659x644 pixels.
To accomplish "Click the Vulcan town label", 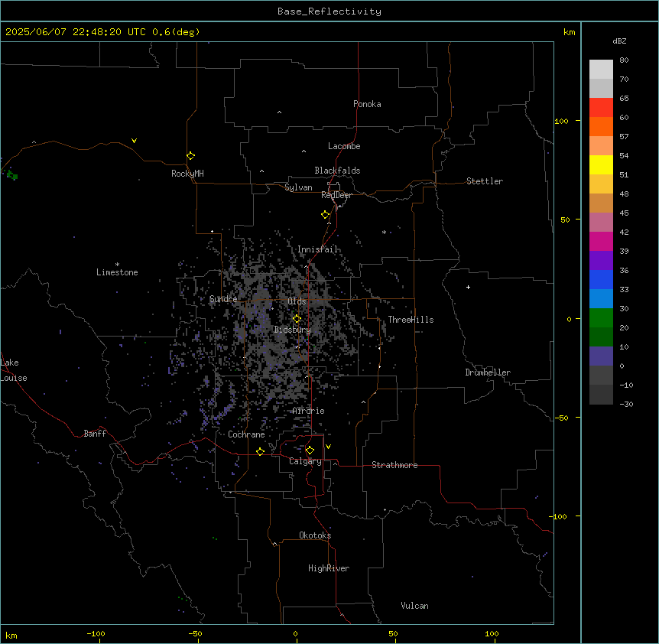I will (415, 606).
